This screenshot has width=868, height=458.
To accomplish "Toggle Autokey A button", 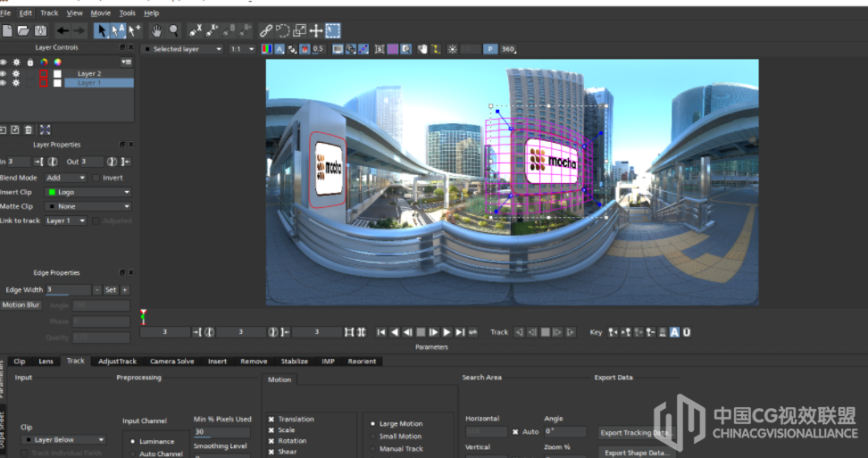I will (674, 332).
